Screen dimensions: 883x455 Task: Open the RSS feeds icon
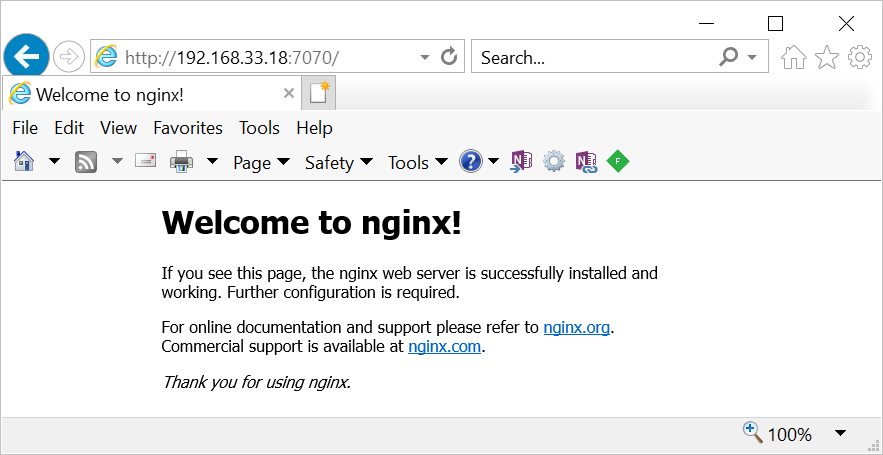tap(86, 162)
